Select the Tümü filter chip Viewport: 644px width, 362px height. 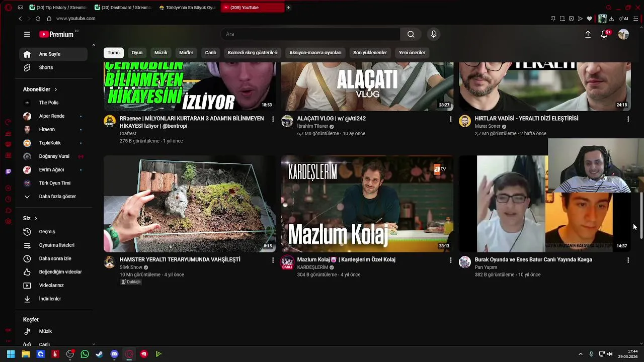tap(114, 53)
